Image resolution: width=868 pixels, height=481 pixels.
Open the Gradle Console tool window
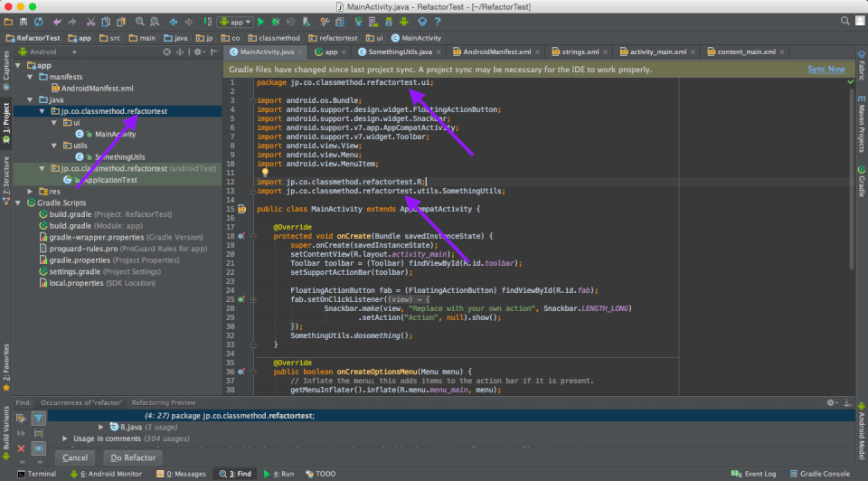pos(820,475)
